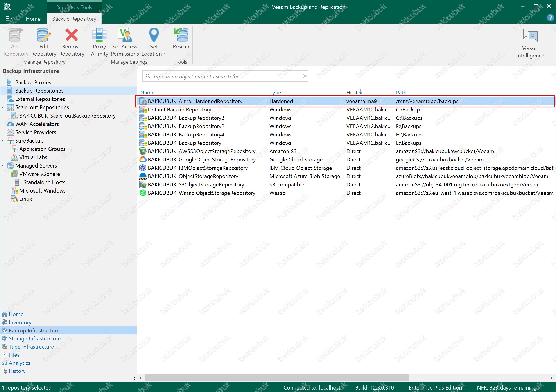Viewport: 556px width, 392px height.
Task: Select Service Providers tree node
Action: point(36,132)
